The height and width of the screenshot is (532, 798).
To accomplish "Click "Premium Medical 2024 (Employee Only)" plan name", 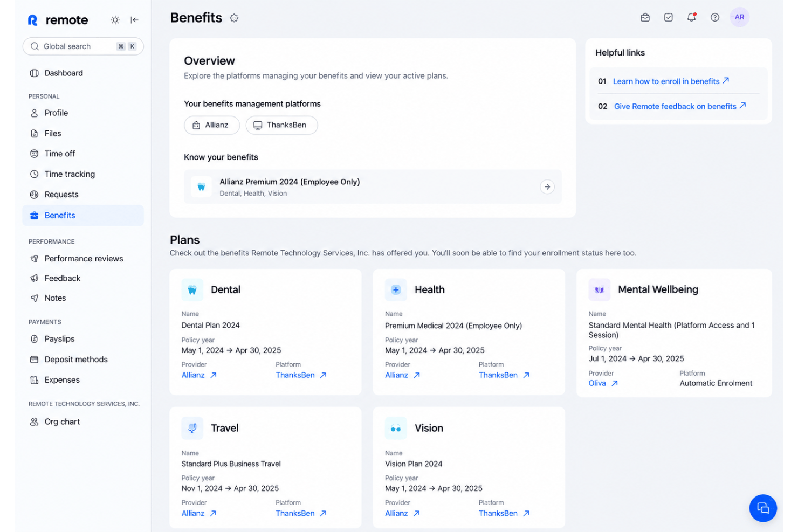I will coord(453,326).
